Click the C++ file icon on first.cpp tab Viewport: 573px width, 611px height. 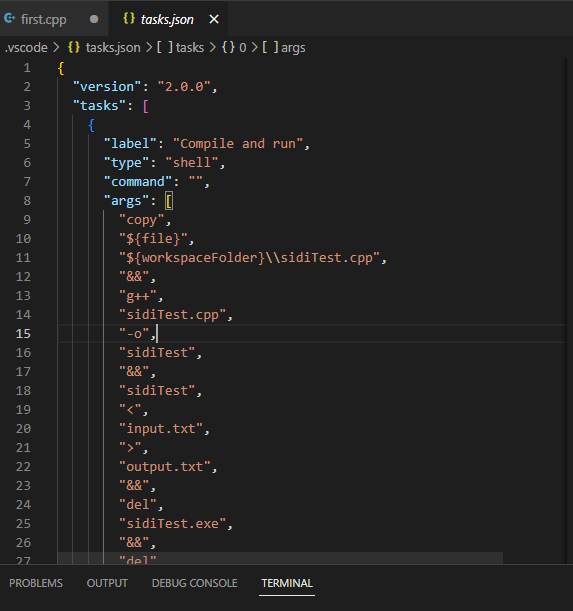[9, 18]
